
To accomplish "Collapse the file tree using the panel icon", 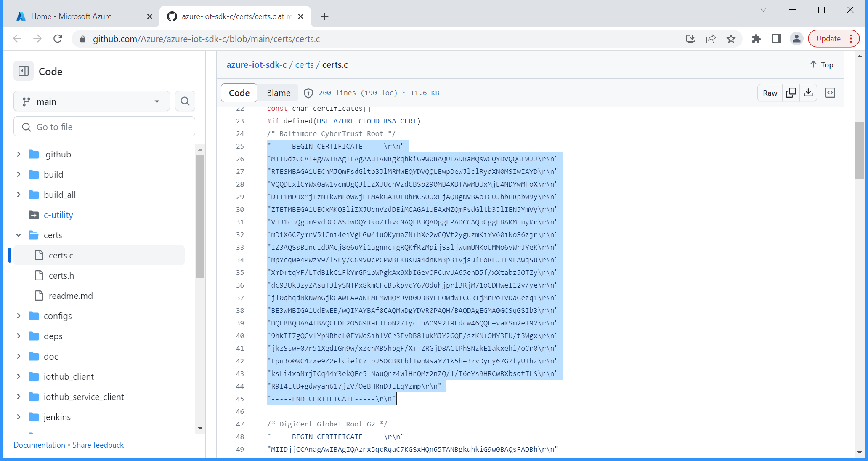I will pos(24,71).
